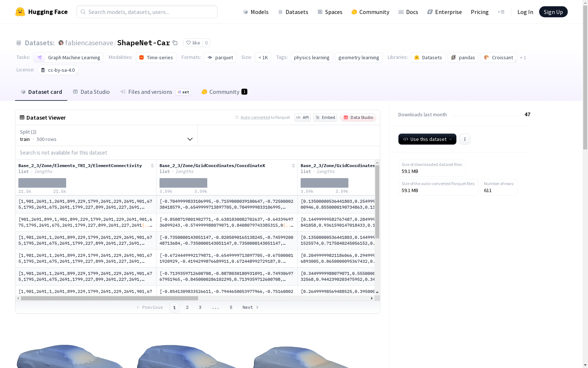Open the Community tab with 1 discussion
The image size is (588, 368).
pyautogui.click(x=224, y=92)
